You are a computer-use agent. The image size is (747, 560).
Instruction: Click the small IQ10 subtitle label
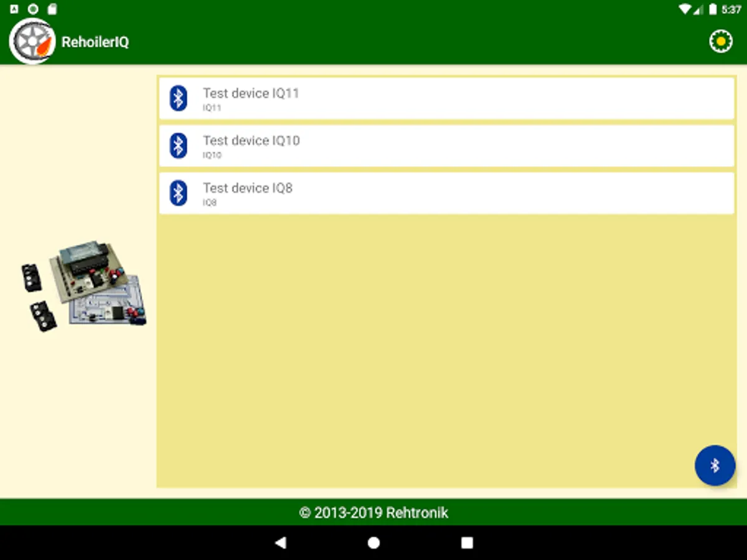(212, 156)
